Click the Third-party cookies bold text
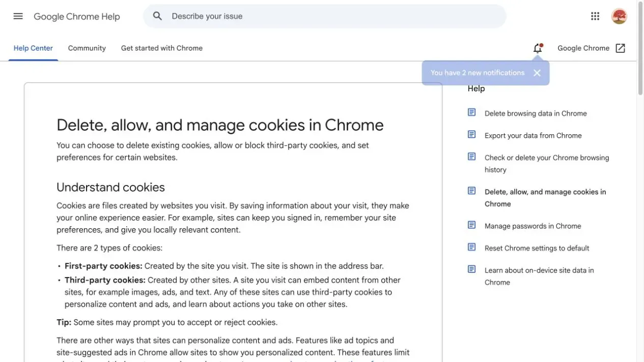644x362 pixels. pyautogui.click(x=105, y=280)
